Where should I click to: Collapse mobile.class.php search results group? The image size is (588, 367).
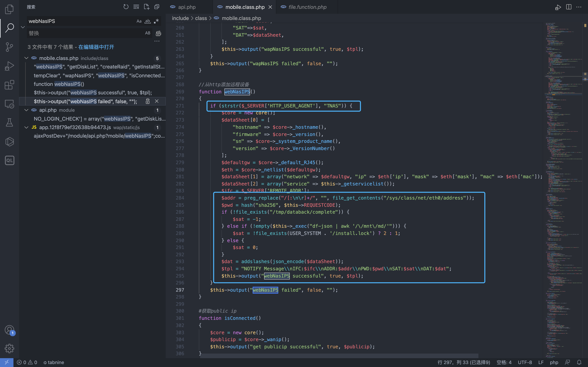point(26,58)
